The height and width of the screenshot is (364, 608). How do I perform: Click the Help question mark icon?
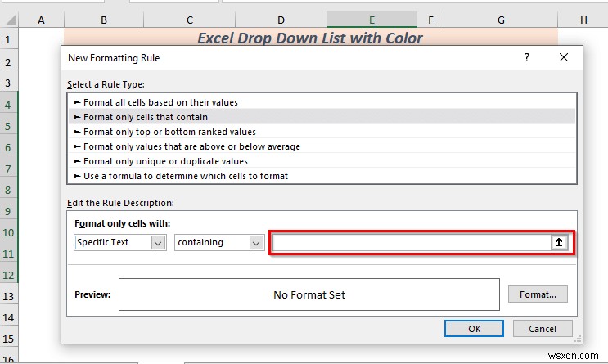527,57
